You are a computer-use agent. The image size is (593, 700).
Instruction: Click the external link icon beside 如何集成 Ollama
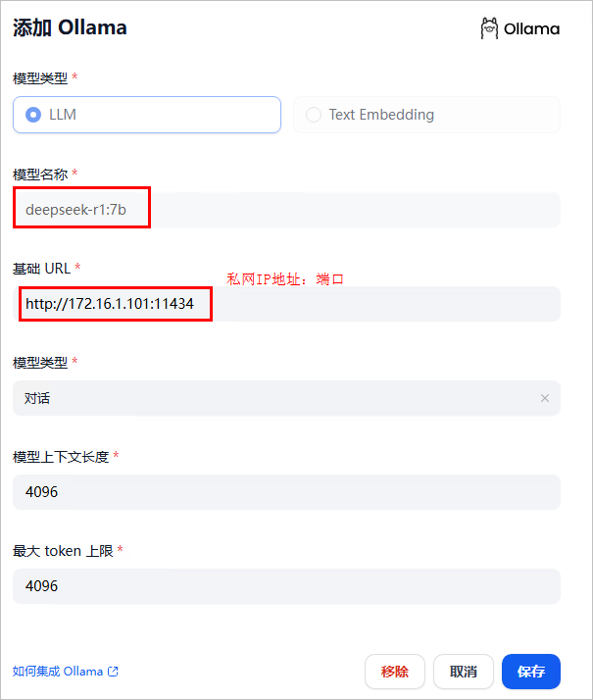113,672
